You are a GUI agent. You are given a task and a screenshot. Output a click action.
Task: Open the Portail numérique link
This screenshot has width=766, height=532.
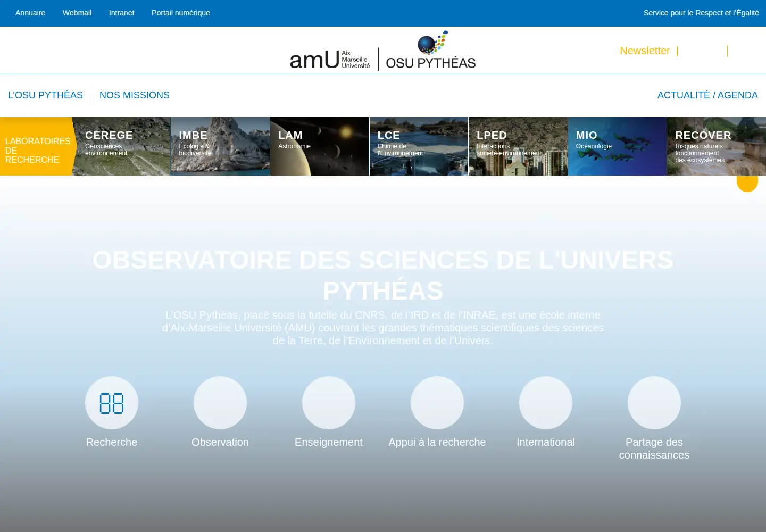pos(181,13)
